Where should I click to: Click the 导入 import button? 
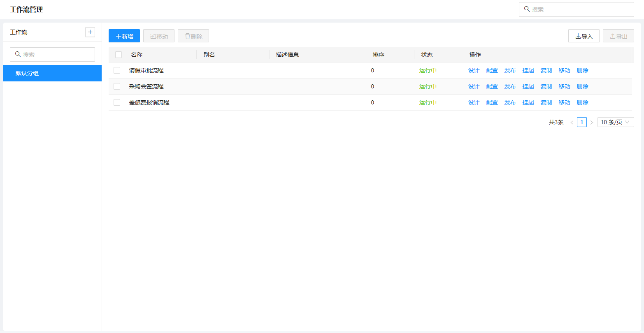pos(584,36)
